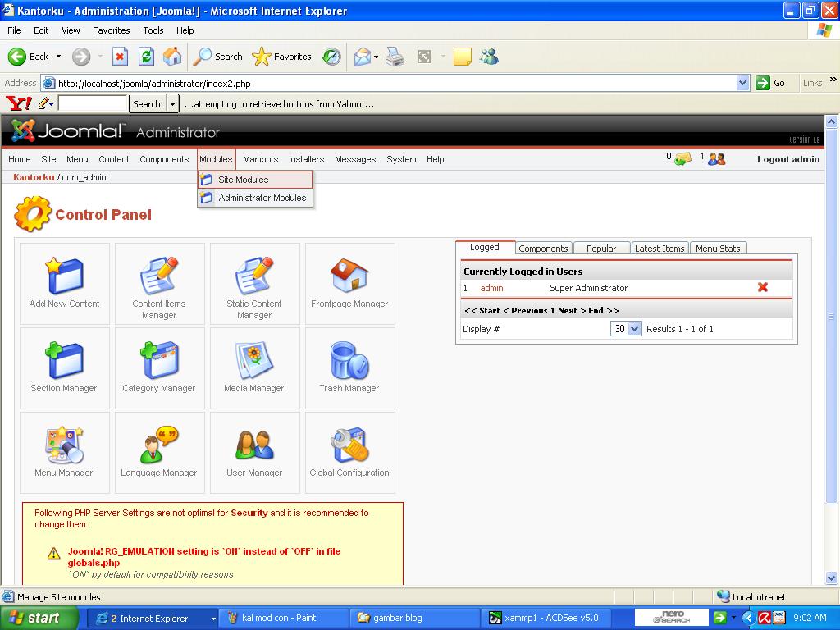Open Yahoo Search dropdown arrow
Viewport: 840px width, 630px height.
(x=172, y=104)
